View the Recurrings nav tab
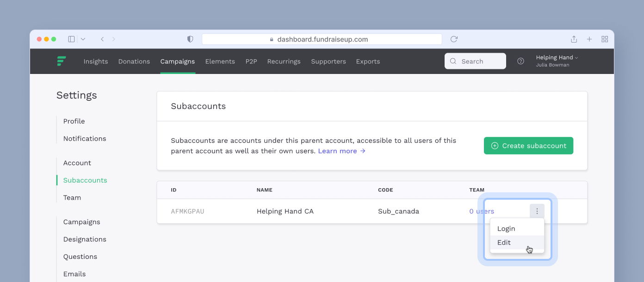The image size is (644, 282). 284,61
